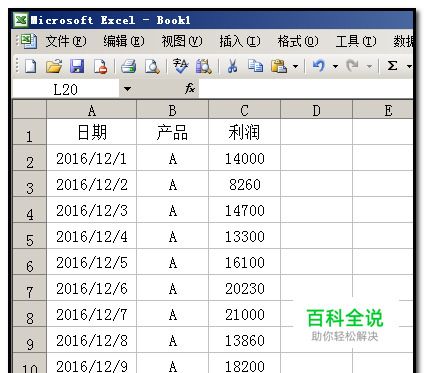Click the Name Box showing L20
Viewport: 424px width, 373px height.
66,89
